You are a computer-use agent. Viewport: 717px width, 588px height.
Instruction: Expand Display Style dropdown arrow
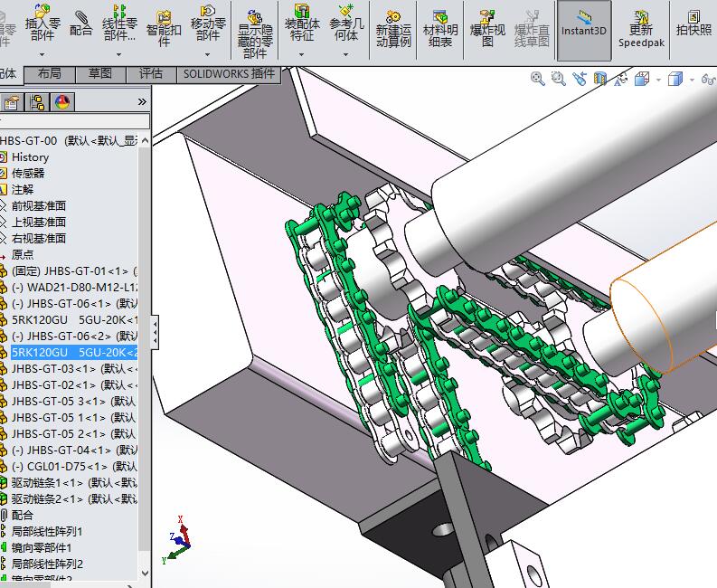(x=692, y=81)
